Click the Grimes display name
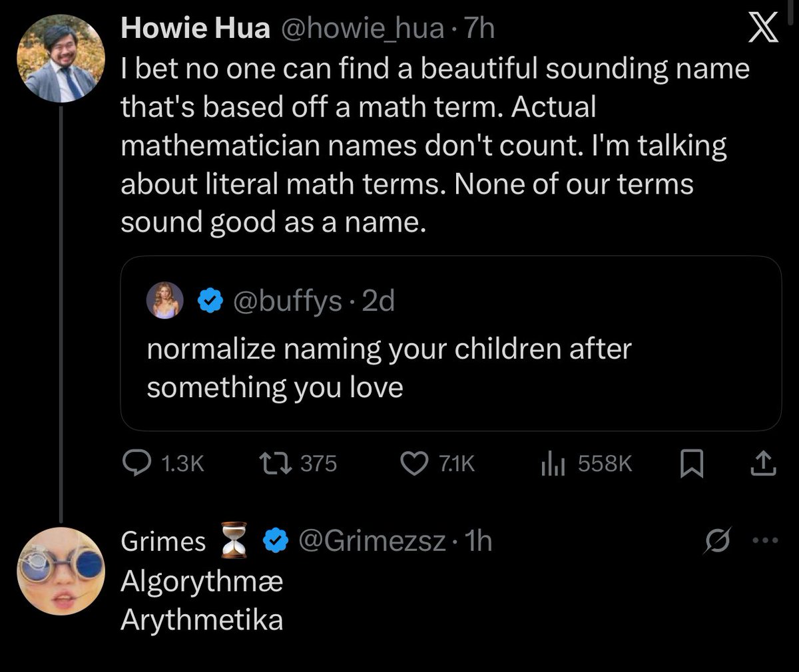Image resolution: width=799 pixels, height=672 pixels. (x=163, y=541)
